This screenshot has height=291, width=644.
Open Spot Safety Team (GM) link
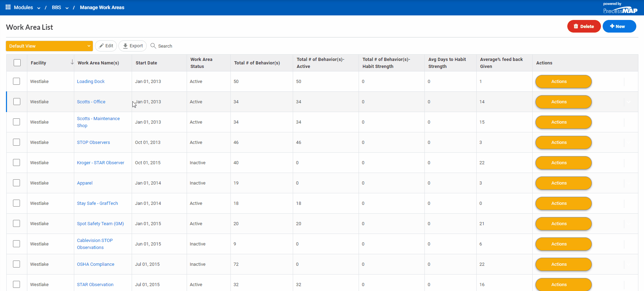point(101,224)
